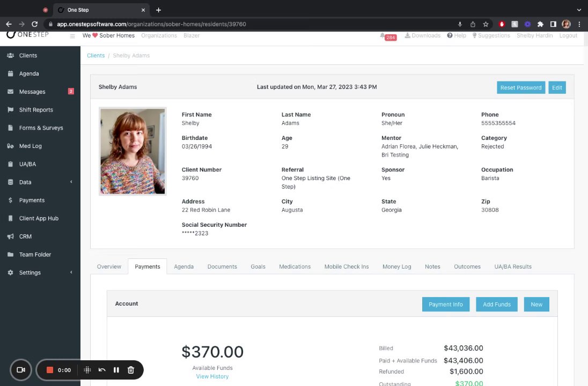Open the Payments dollar icon
Screen dimensions: 588x386
pyautogui.click(x=11, y=201)
